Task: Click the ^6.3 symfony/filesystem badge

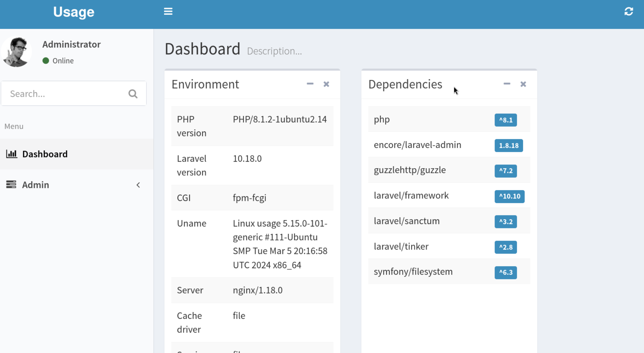Action: click(506, 272)
